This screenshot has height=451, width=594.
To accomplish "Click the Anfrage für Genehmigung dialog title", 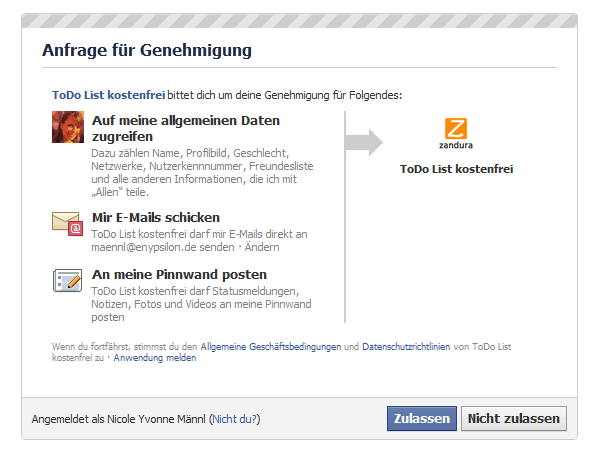I will [x=147, y=50].
